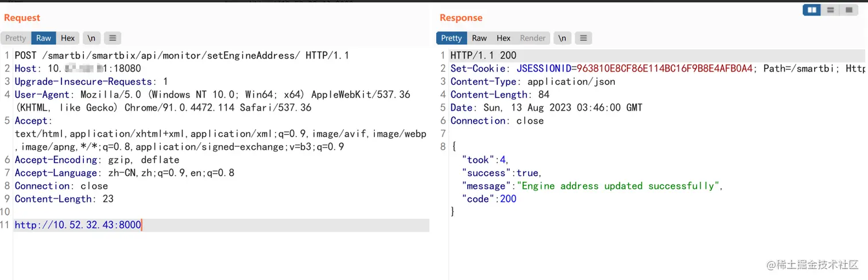The image size is (868, 280).
Task: Click the Accept-Encoding: gzip, deflate line
Action: pyautogui.click(x=97, y=160)
